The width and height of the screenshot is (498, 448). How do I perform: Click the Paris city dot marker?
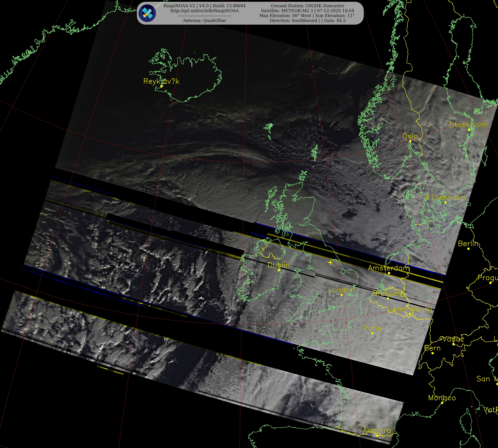pos(372,333)
